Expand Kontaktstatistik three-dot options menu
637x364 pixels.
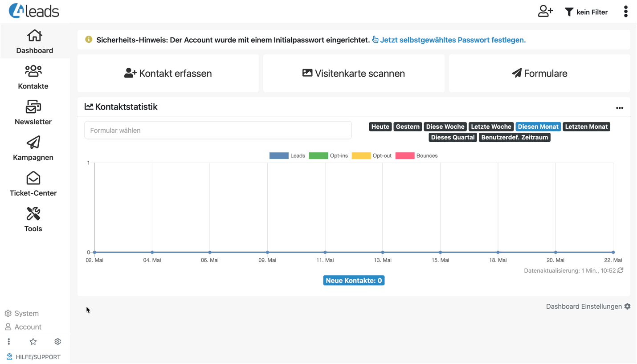click(x=619, y=108)
